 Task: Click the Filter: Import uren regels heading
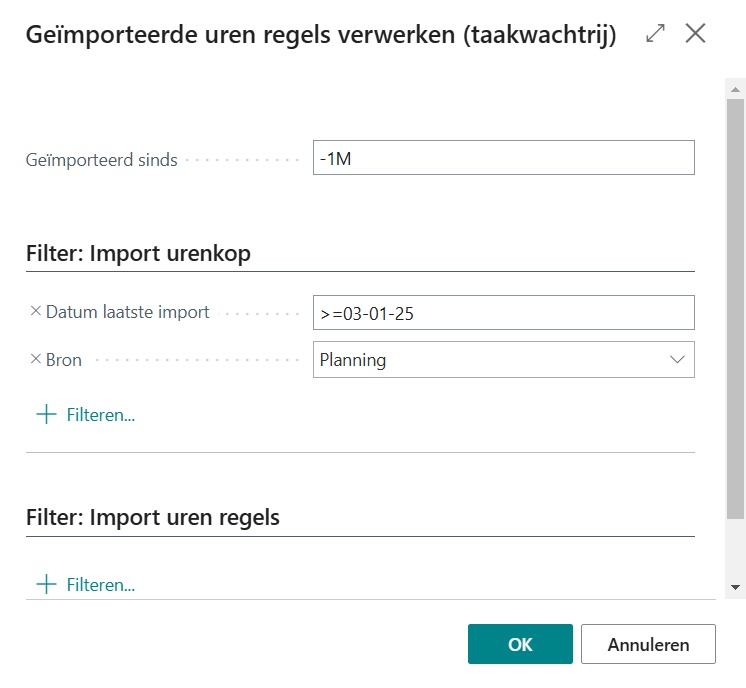(x=153, y=518)
